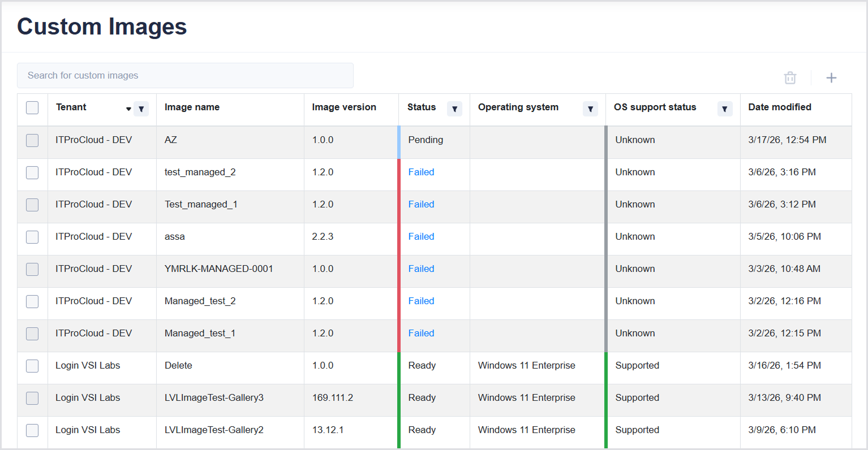Click Failed link for Managed_test_1
868x450 pixels.
coord(421,334)
